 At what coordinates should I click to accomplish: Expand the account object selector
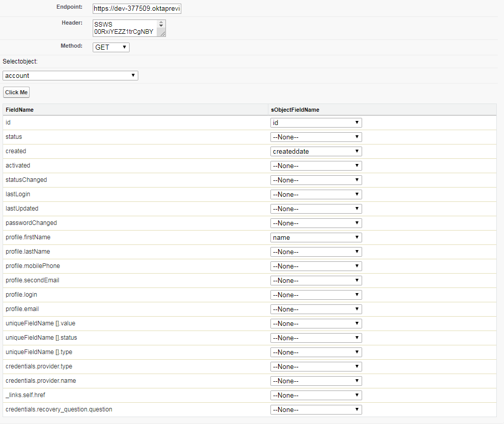tap(70, 75)
